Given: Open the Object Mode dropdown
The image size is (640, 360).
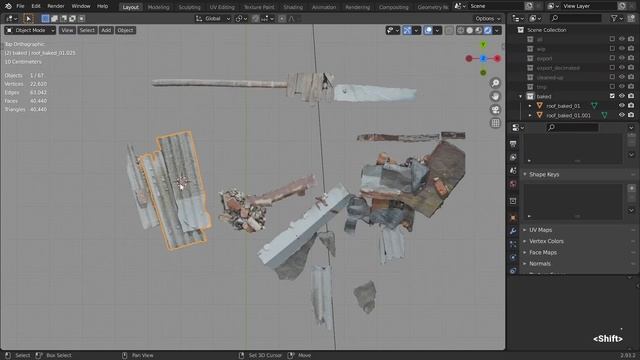Looking at the screenshot, I should (x=30, y=30).
